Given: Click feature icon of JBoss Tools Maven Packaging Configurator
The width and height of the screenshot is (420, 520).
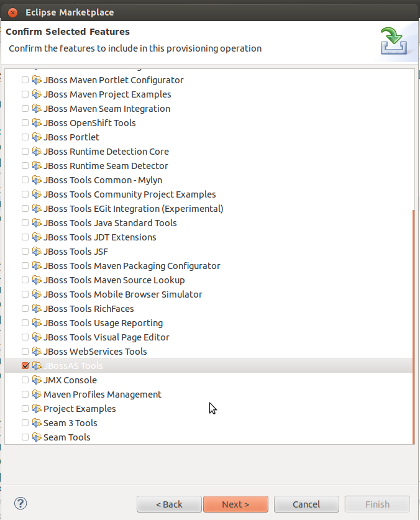Looking at the screenshot, I should pos(37,266).
